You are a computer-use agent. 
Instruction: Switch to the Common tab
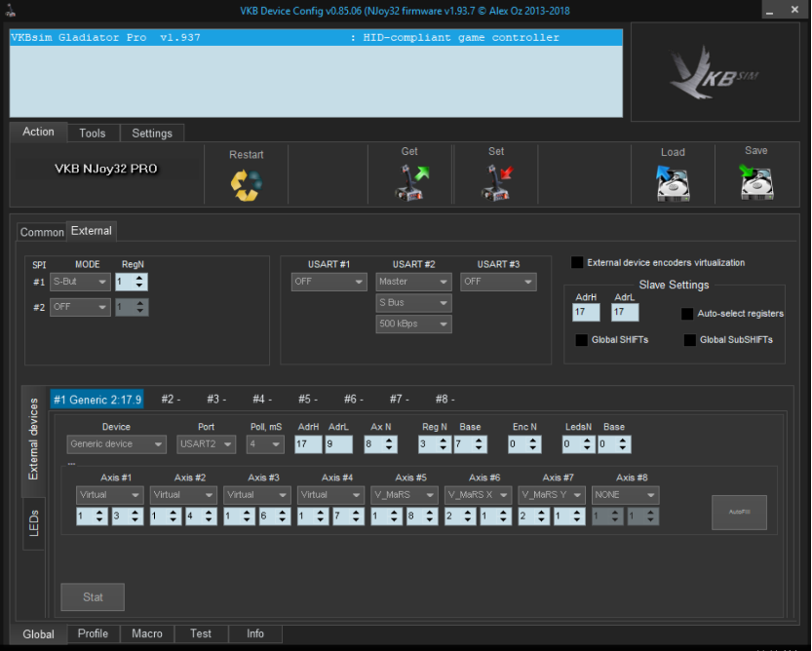(x=42, y=232)
